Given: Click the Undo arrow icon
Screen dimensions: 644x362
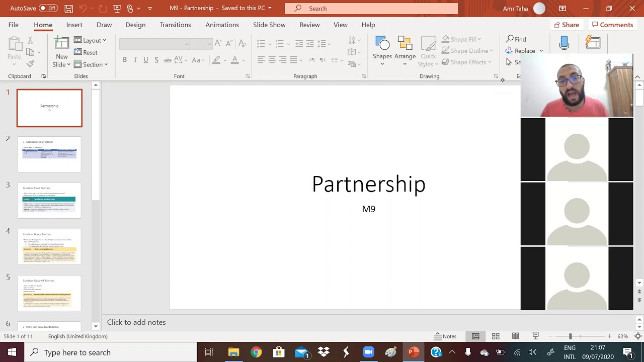Looking at the screenshot, I should point(84,9).
